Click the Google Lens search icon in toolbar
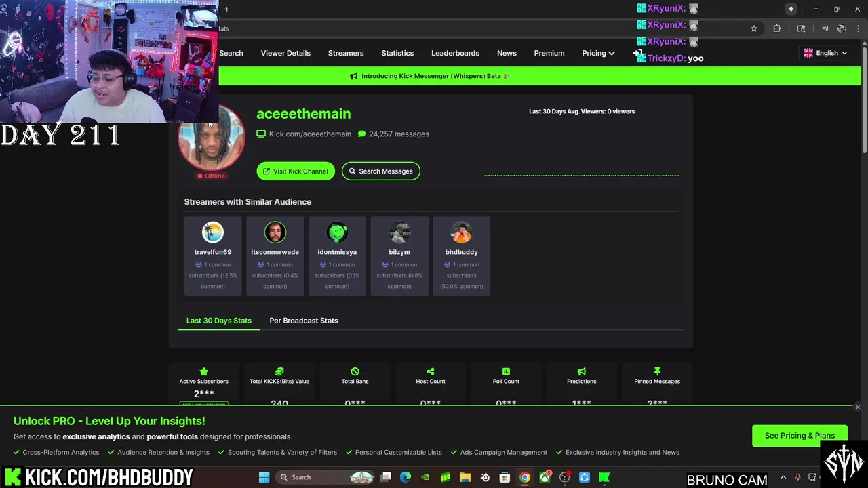This screenshot has width=868, height=488. point(801,28)
